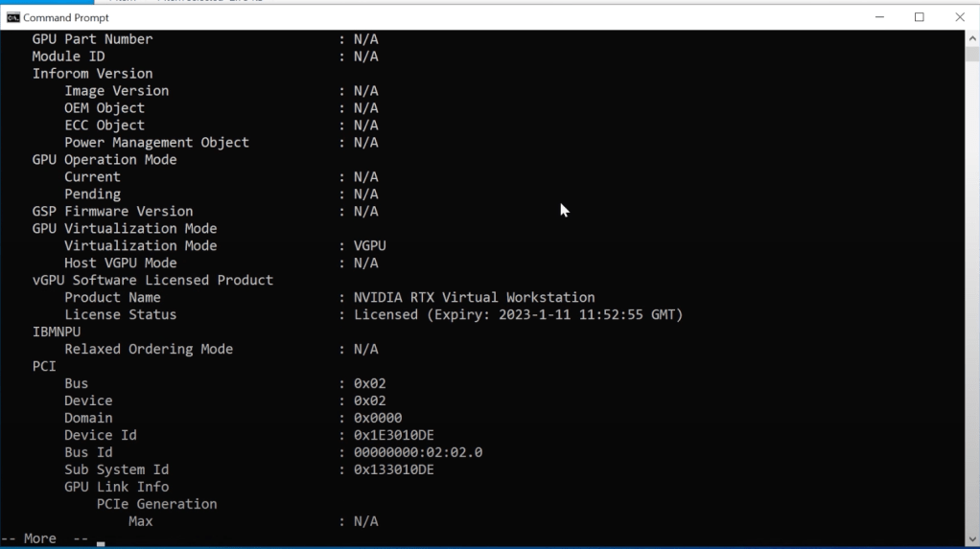
Task: Click the Bus Id value 00000000:02:02.0
Action: click(x=417, y=452)
